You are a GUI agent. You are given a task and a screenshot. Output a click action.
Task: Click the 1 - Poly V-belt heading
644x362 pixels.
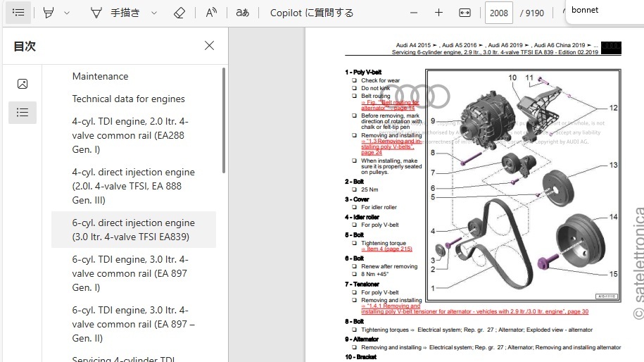363,72
